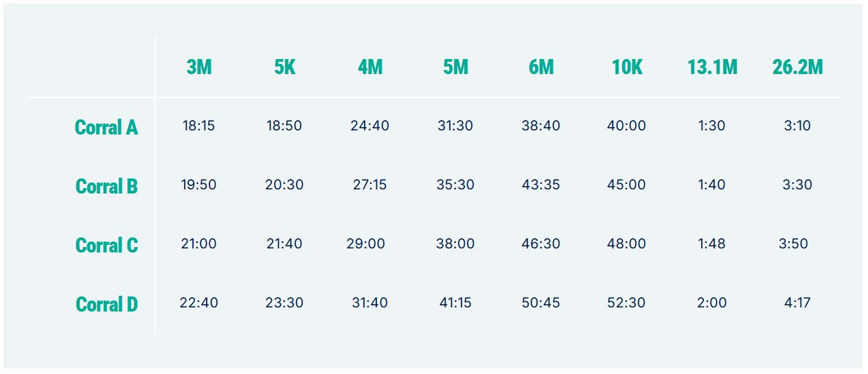Click the 13.1M column header
868x374 pixels.
[x=713, y=67]
